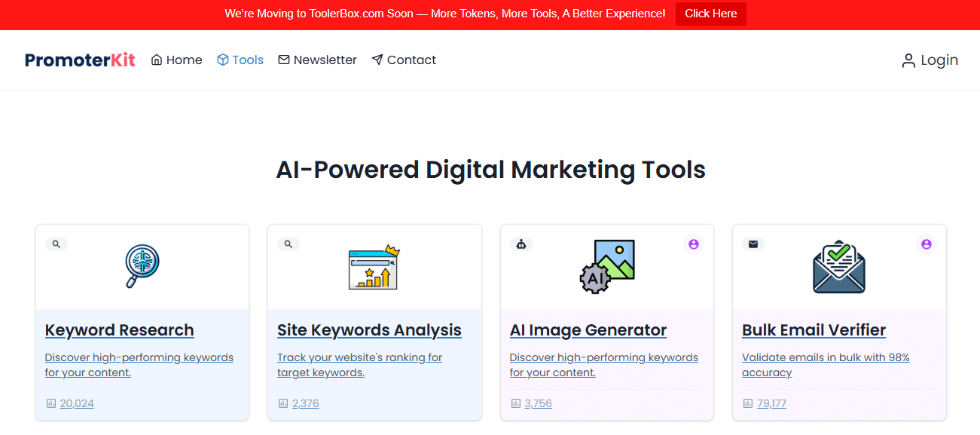Viewport: 980px width, 435px height.
Task: Click the PromoterKit logo
Action: (80, 60)
